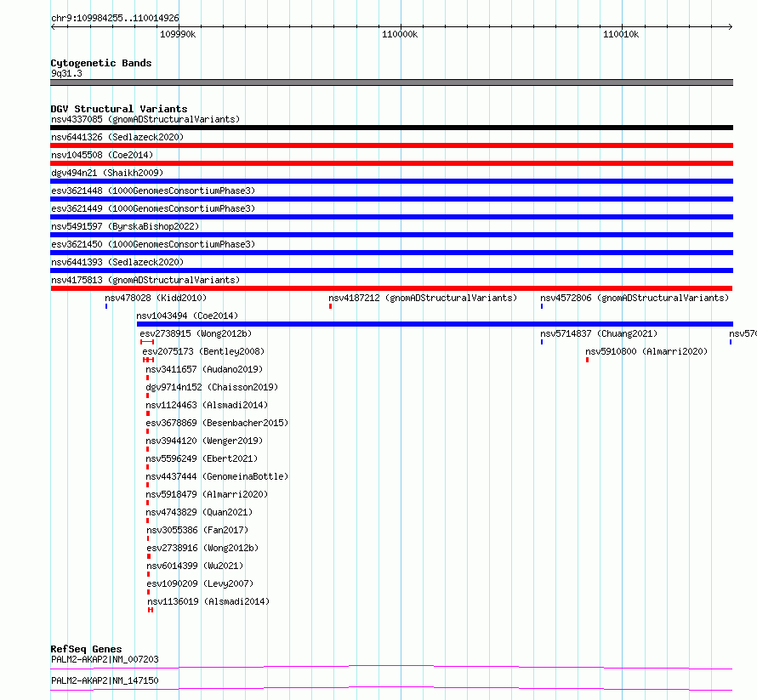Image resolution: width=757 pixels, height=700 pixels.
Task: Click the black bar under nsv4337085
Action: 391,128
